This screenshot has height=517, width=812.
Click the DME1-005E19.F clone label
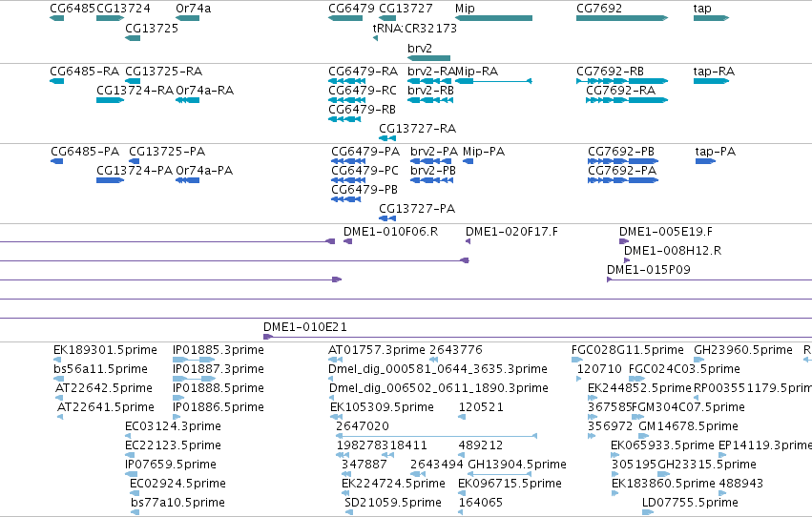click(666, 232)
